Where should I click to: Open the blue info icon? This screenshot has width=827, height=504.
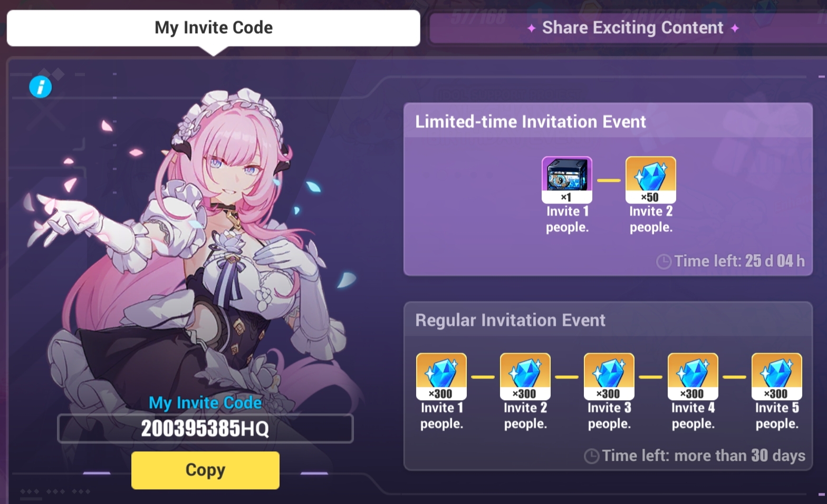41,87
